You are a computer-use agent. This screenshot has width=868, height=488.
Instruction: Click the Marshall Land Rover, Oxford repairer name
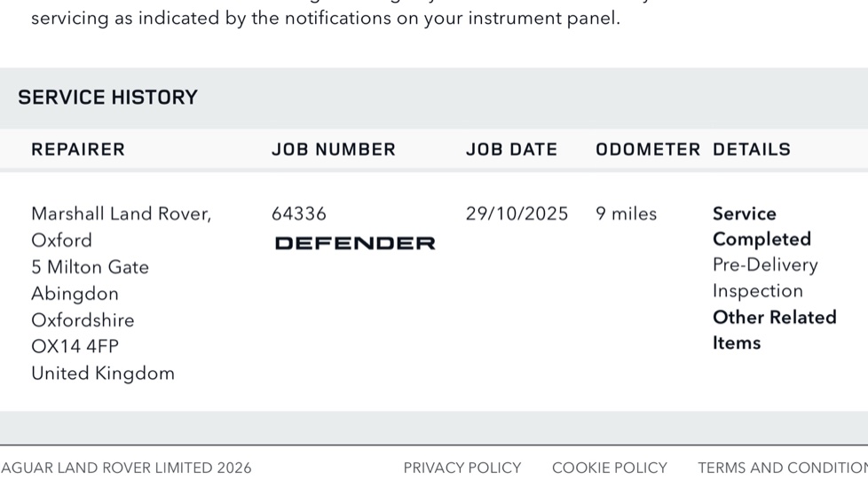(121, 226)
